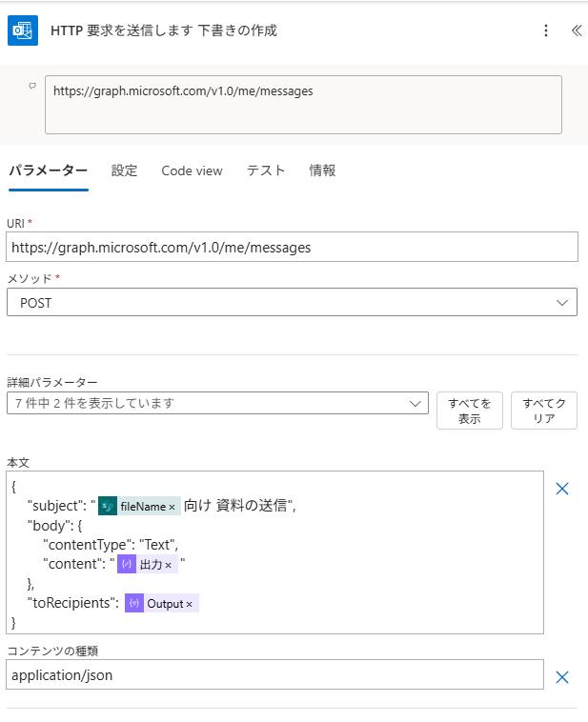This screenshot has width=588, height=722.
Task: Click the すべてクリア button
Action: point(544,411)
